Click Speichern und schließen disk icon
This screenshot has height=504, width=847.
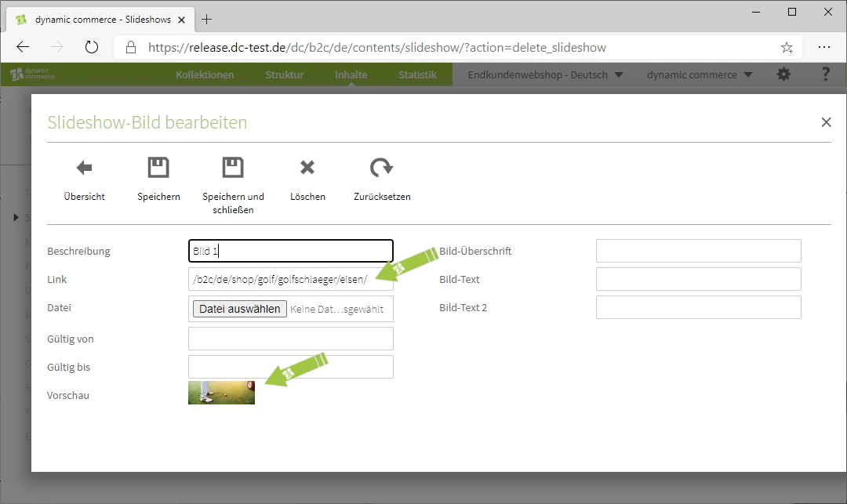pyautogui.click(x=233, y=168)
